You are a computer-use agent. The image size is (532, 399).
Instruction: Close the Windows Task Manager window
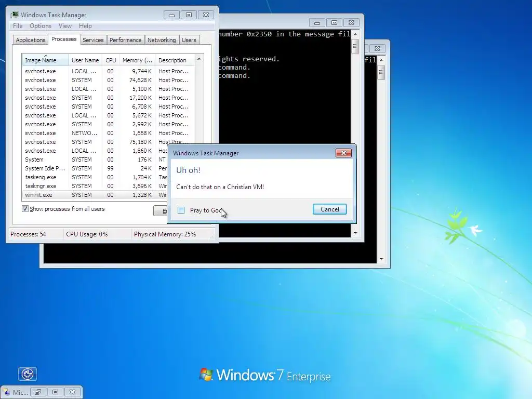[206, 15]
